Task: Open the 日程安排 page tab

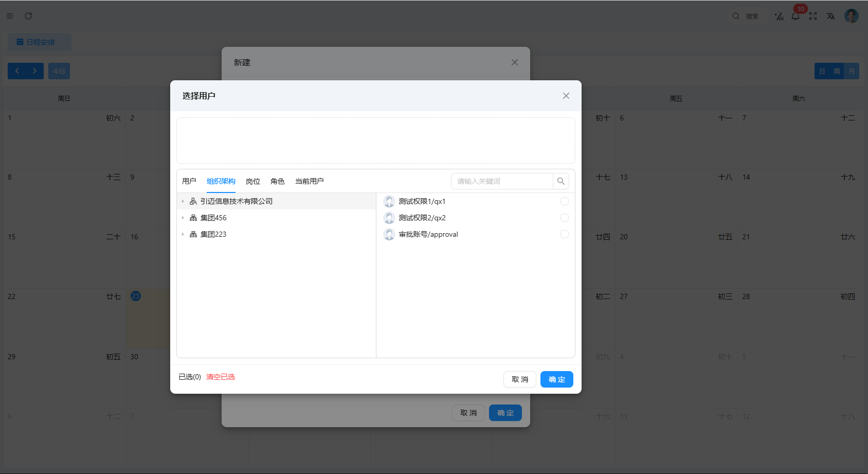Action: [40, 42]
